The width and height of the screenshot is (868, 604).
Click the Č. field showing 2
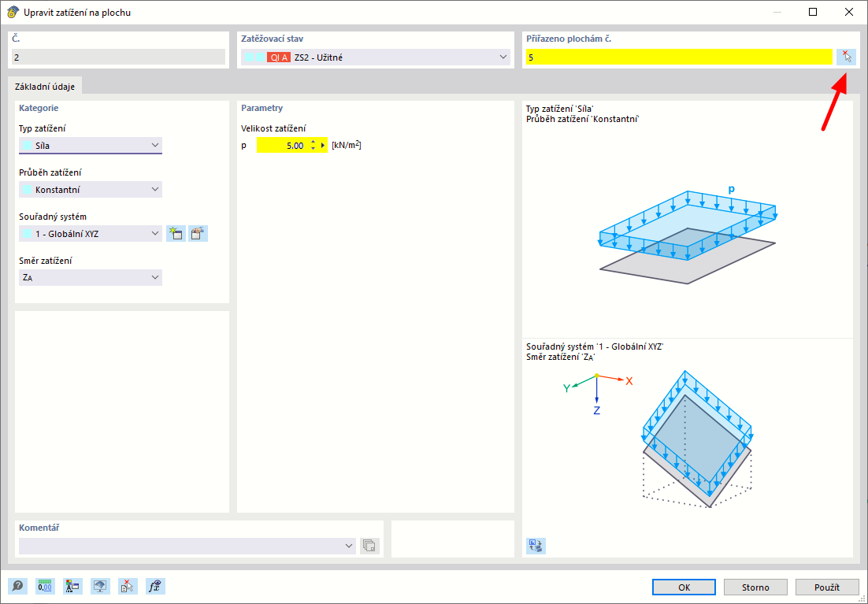coord(118,57)
